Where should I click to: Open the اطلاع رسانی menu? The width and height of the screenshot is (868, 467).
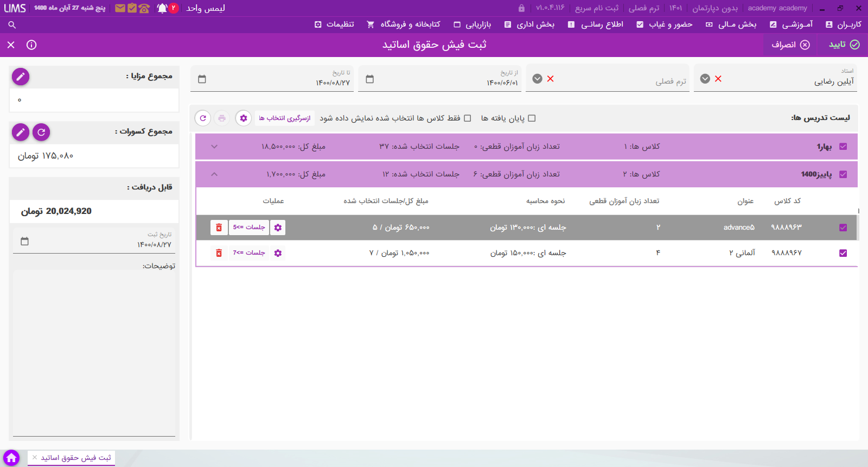(596, 24)
